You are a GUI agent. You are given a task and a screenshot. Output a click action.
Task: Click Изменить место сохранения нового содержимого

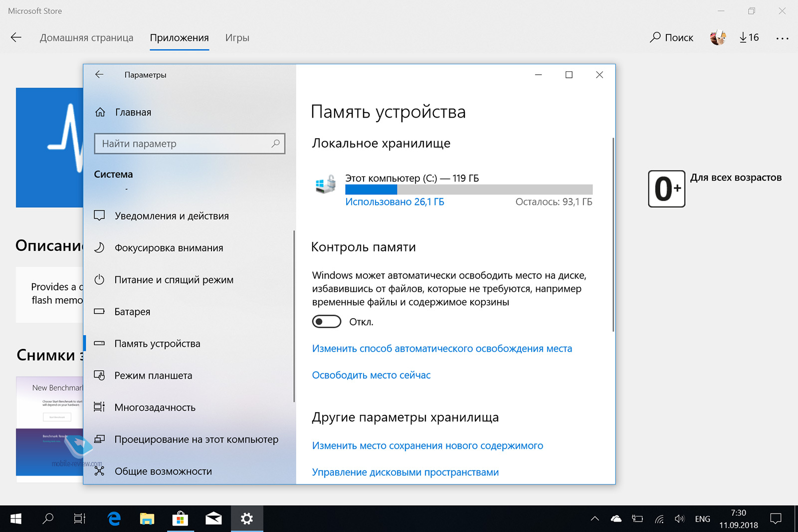pos(427,446)
